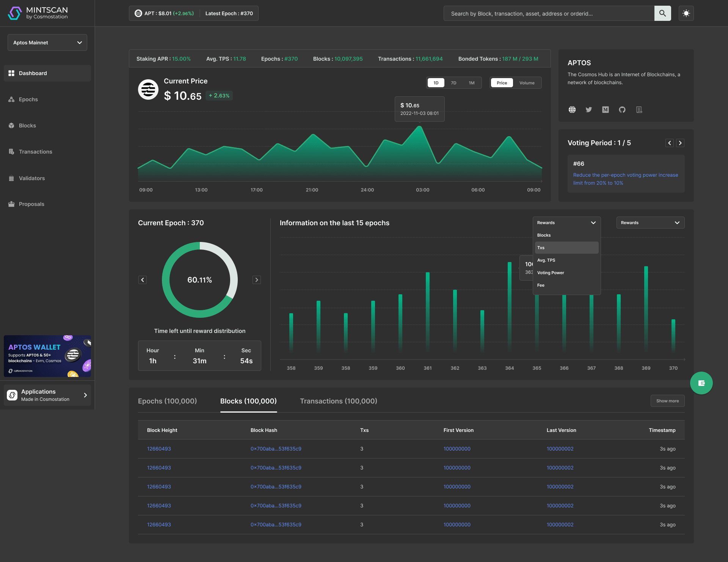This screenshot has width=728, height=562.
Task: Click the epoch 369 bar
Action: click(x=646, y=310)
